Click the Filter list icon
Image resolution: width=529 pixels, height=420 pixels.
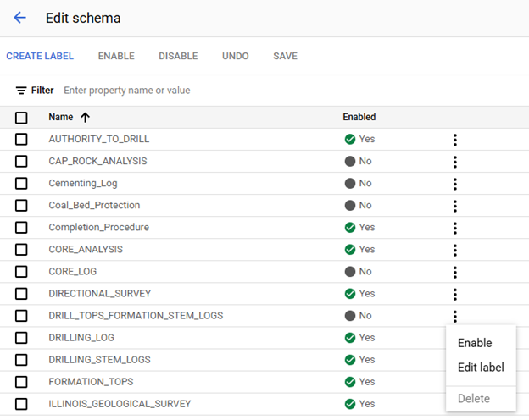click(x=21, y=91)
